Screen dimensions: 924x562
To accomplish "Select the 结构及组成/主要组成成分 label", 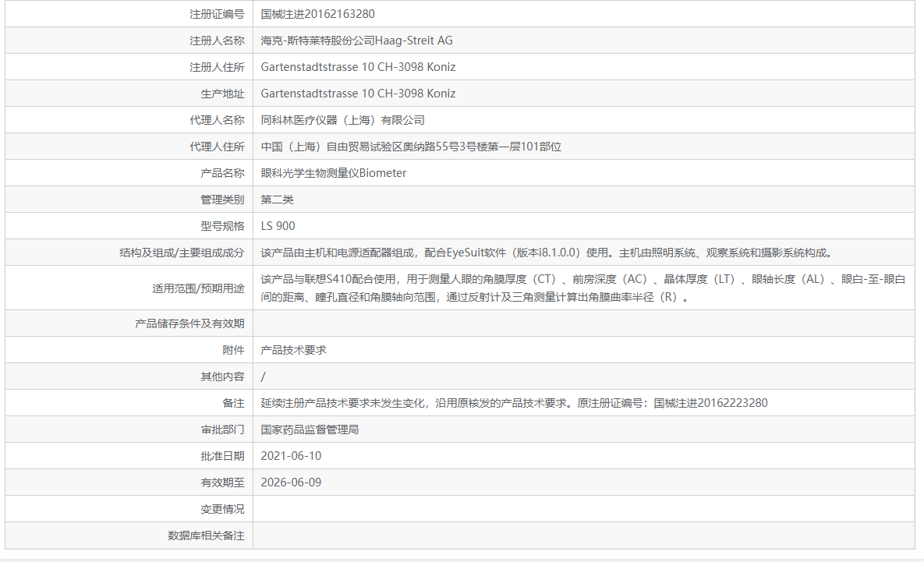I will point(182,253).
